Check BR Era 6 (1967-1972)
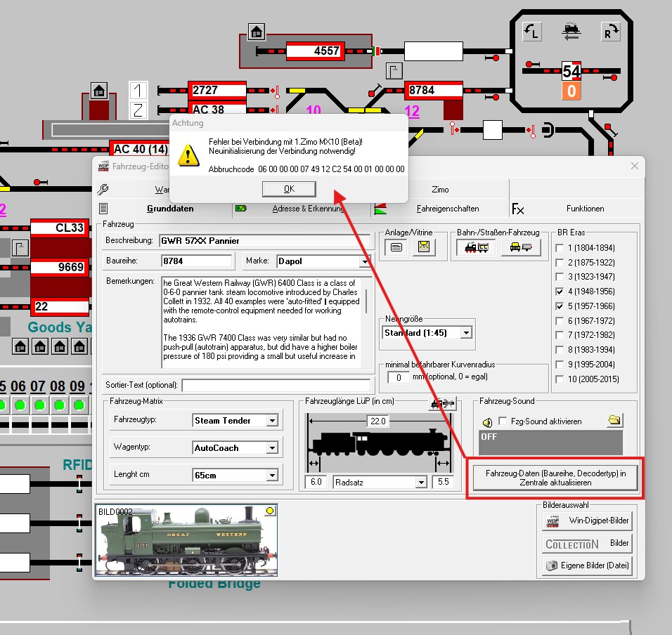 click(560, 321)
